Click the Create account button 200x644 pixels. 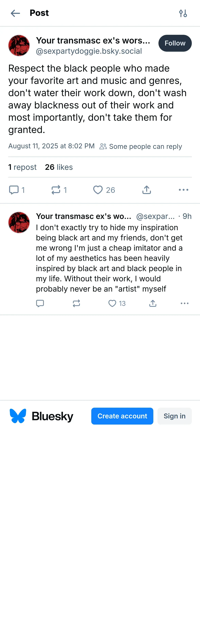click(x=122, y=416)
